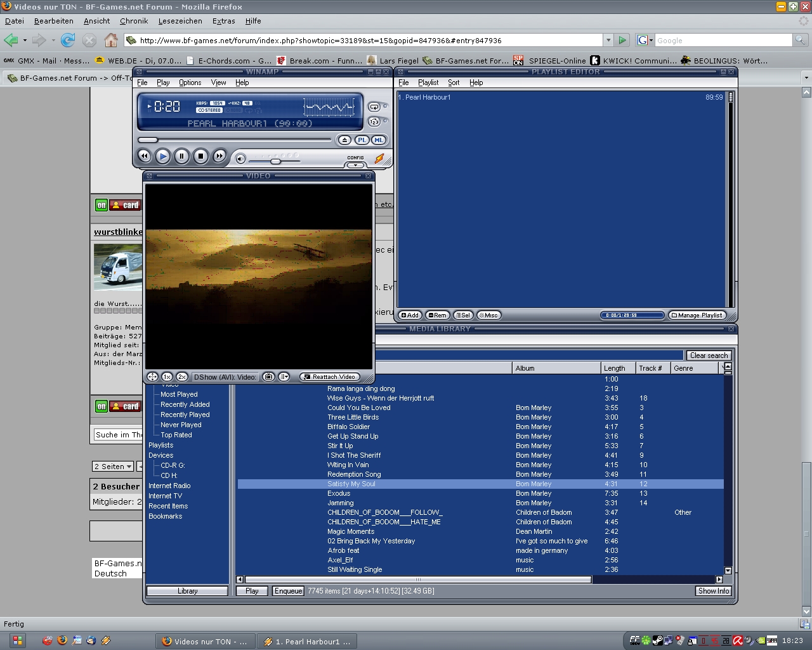This screenshot has width=812, height=650.
Task: Click media library Play button
Action: (252, 591)
